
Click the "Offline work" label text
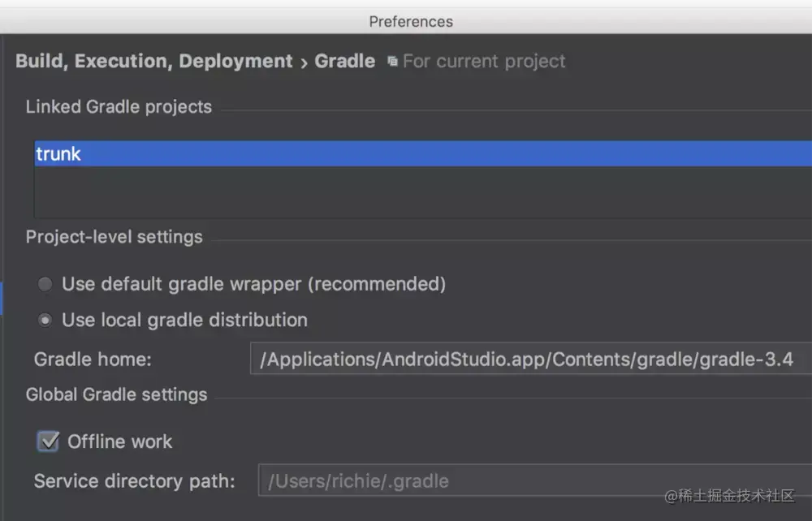pyautogui.click(x=120, y=441)
